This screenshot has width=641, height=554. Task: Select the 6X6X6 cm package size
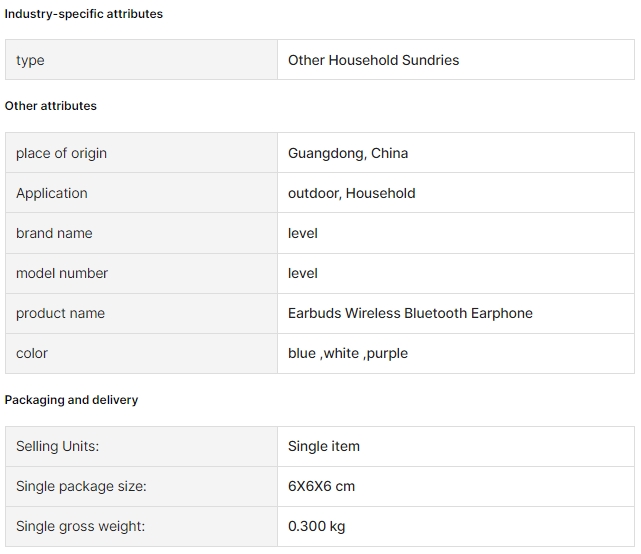click(321, 486)
